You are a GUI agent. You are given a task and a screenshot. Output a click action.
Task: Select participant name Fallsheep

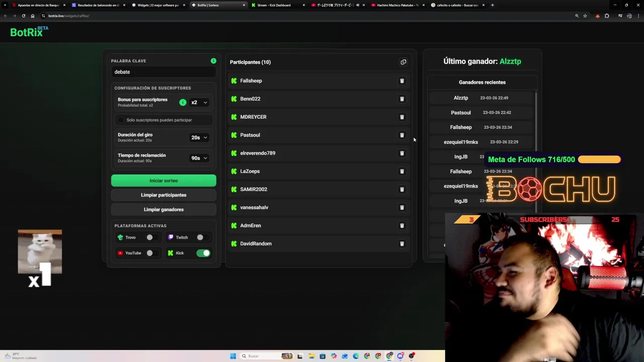pyautogui.click(x=251, y=81)
